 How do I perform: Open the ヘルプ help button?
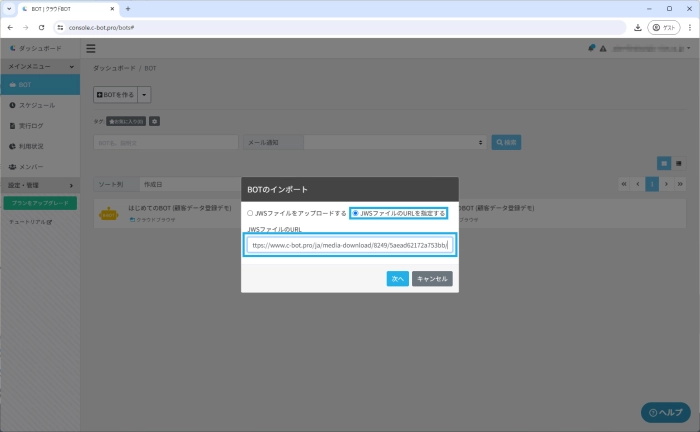pos(664,412)
